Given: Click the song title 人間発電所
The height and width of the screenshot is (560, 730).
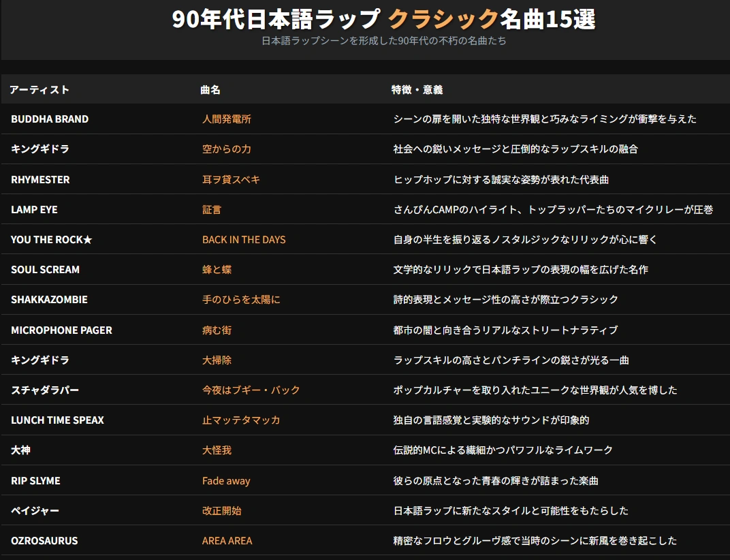Looking at the screenshot, I should click(227, 119).
